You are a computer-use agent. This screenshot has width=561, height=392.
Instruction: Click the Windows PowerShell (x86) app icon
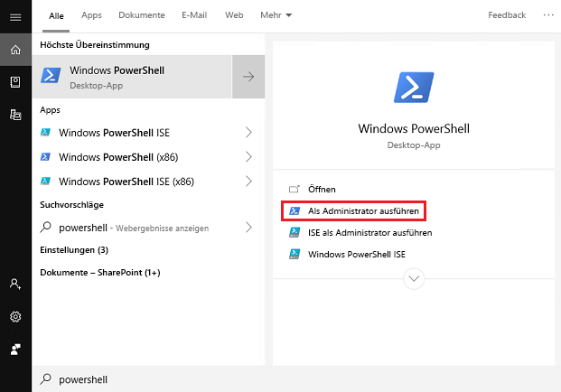pos(45,156)
